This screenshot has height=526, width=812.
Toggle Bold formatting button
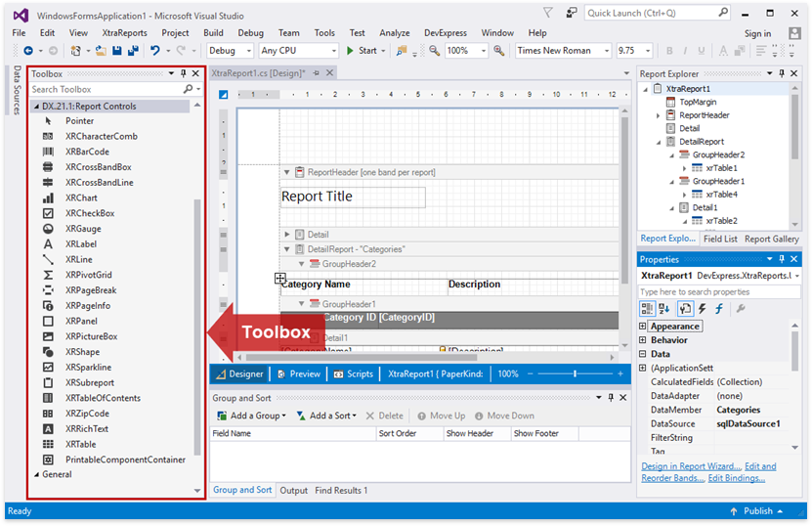(x=669, y=51)
